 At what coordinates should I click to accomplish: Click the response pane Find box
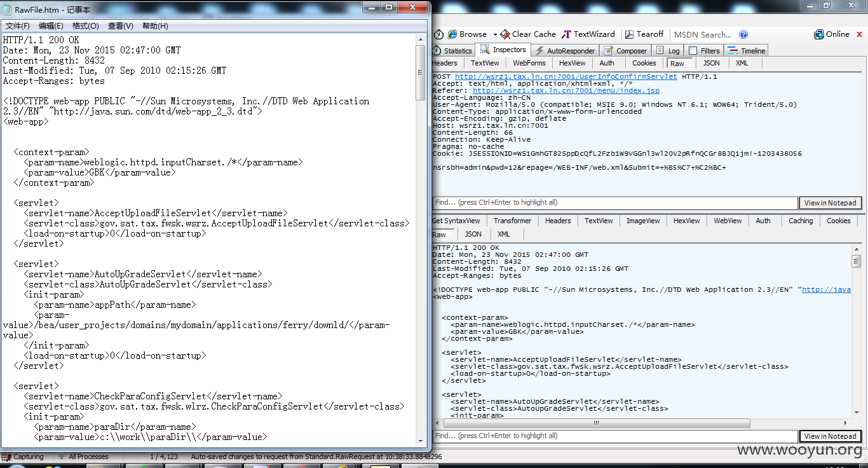point(614,436)
